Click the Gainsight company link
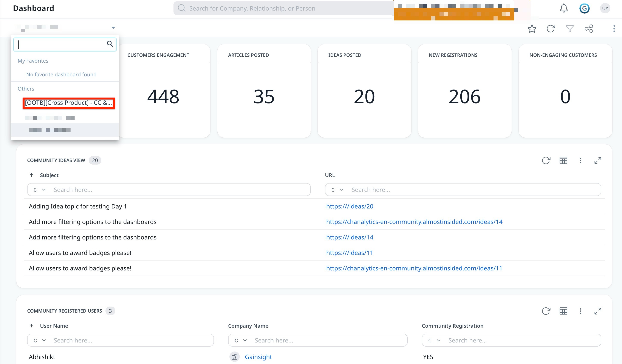Viewport: 622px width, 364px height. tap(259, 357)
